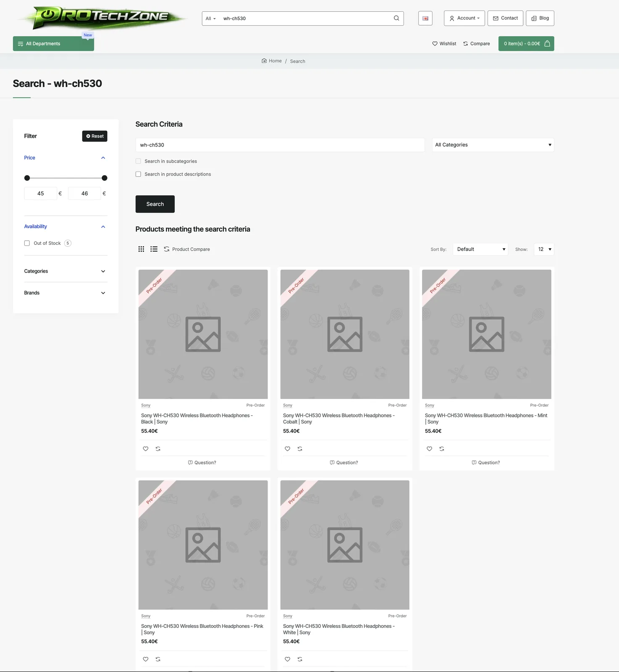Open the language flag selector

point(425,18)
